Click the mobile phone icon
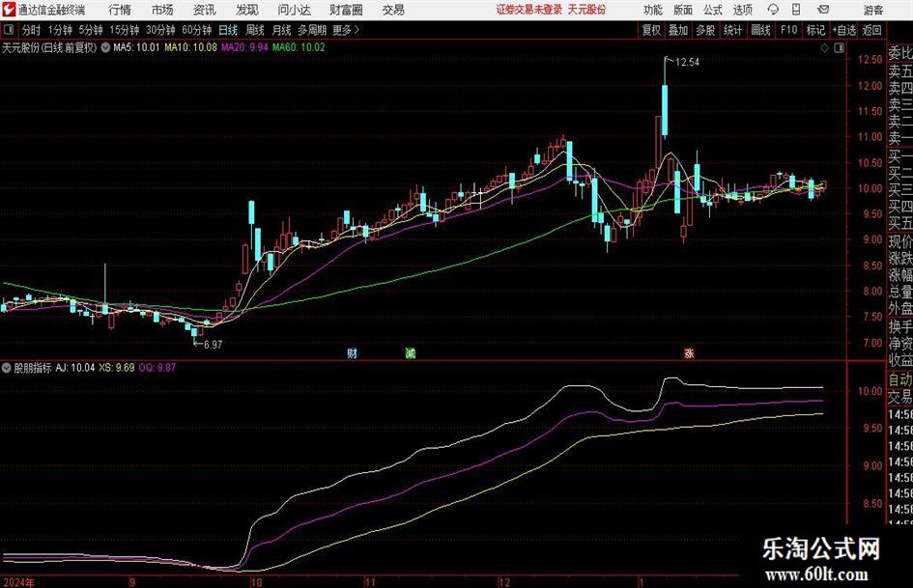Image resolution: width=913 pixels, height=588 pixels. click(x=796, y=10)
